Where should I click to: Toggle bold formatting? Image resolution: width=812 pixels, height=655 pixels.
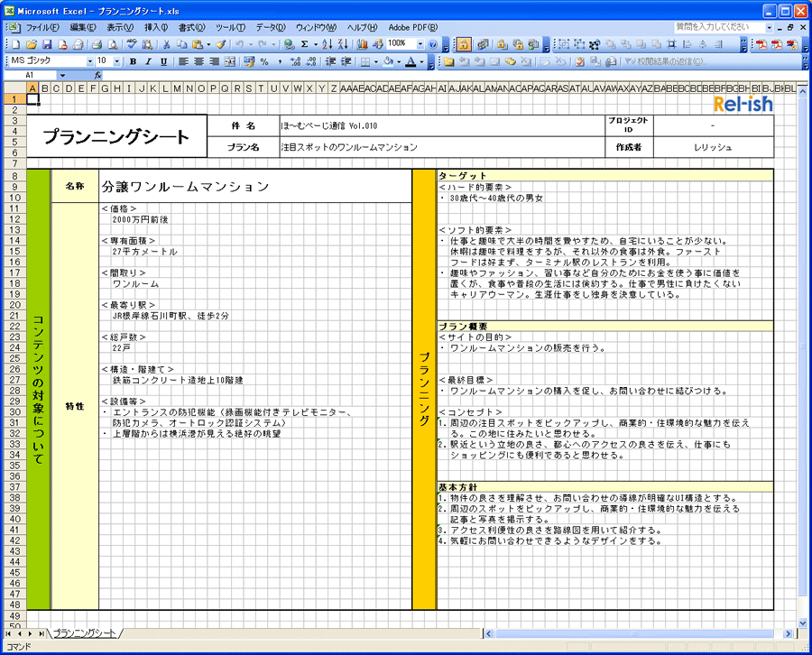133,61
